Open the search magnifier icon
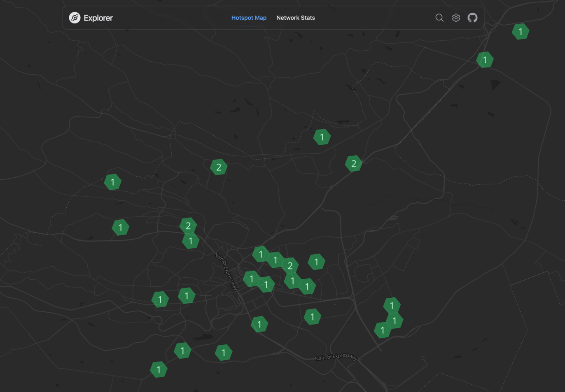 (439, 18)
